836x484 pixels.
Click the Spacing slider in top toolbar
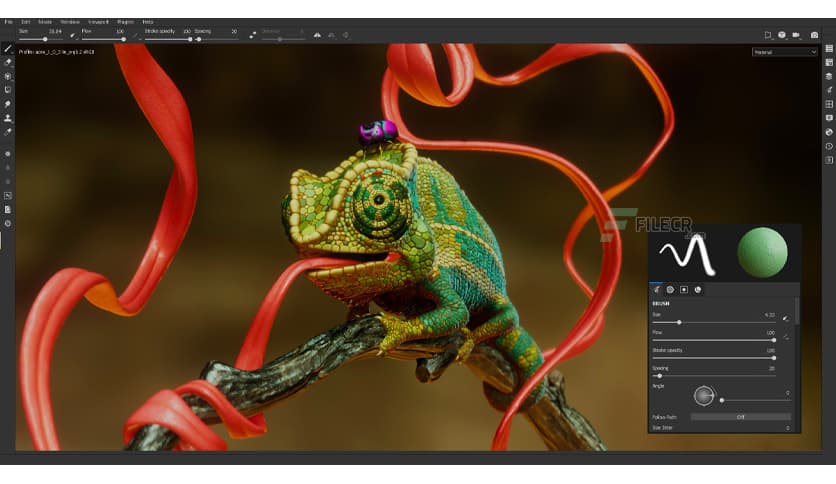tap(216, 39)
